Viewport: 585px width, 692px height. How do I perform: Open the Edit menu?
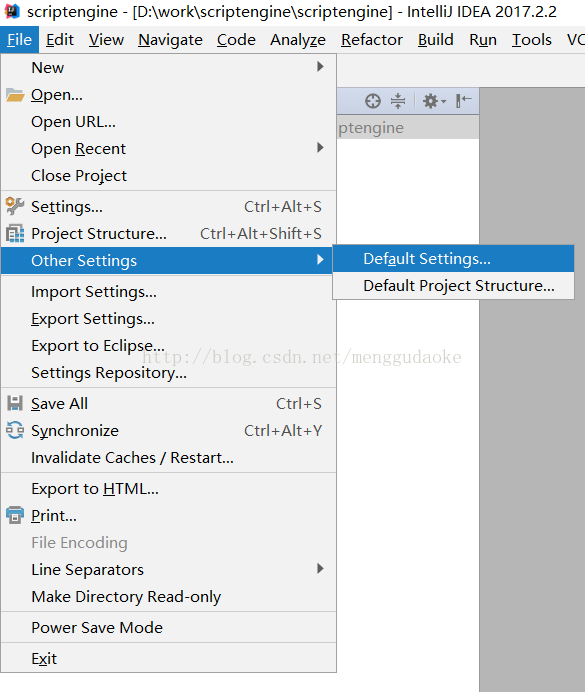point(60,40)
